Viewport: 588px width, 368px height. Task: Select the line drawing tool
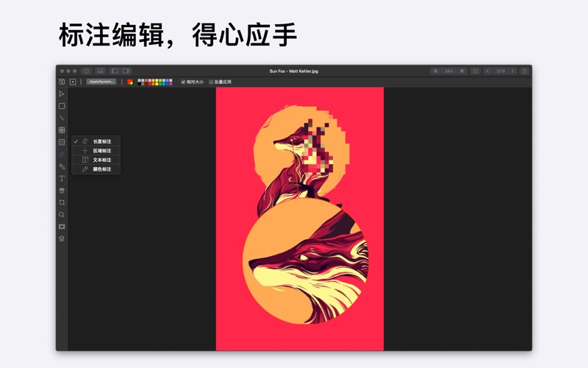(x=62, y=118)
